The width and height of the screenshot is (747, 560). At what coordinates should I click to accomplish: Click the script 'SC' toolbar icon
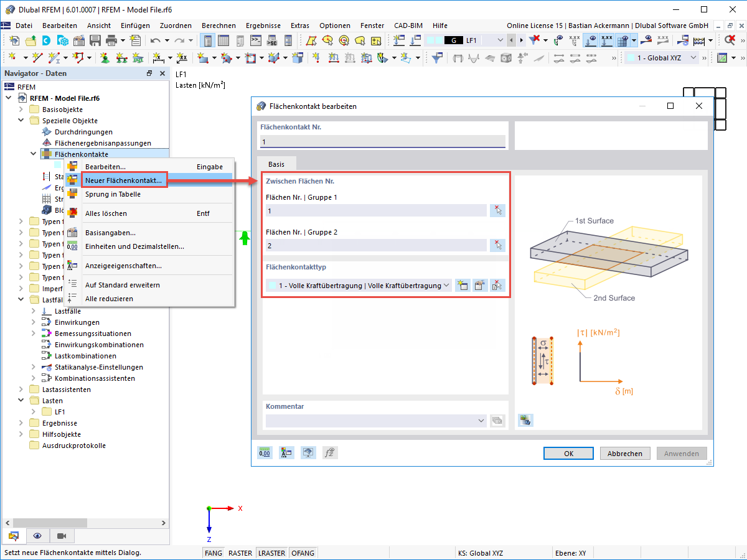click(x=271, y=40)
